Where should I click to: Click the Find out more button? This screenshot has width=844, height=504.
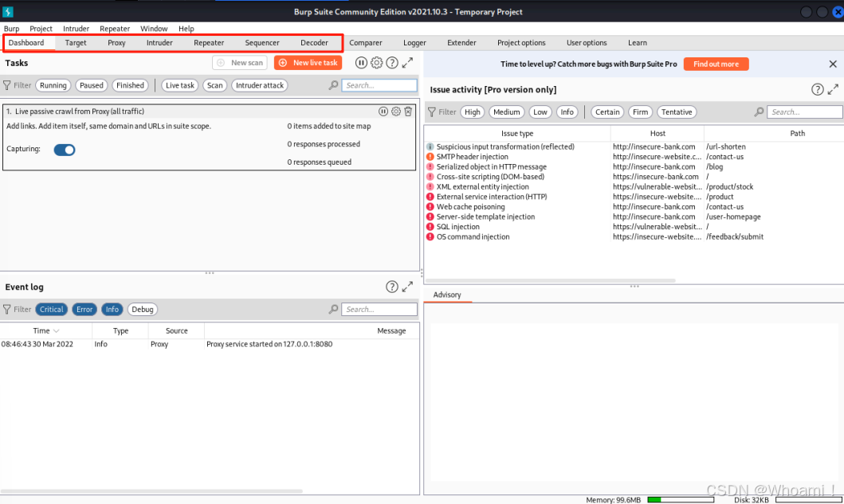point(716,64)
